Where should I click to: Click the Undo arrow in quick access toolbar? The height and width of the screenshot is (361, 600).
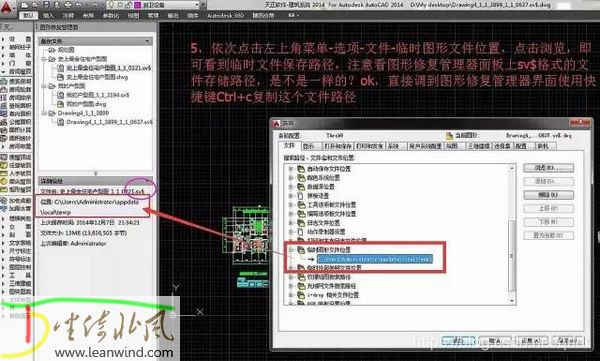79,5
